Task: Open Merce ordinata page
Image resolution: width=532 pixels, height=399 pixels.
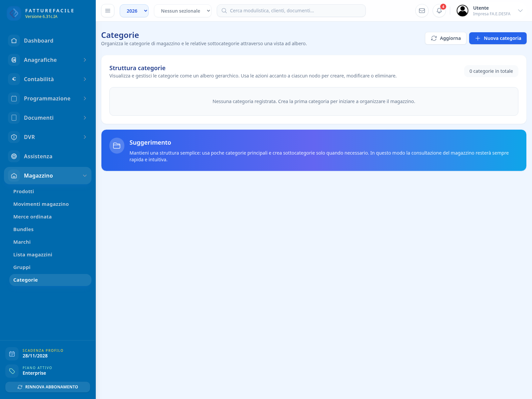Action: click(x=32, y=217)
